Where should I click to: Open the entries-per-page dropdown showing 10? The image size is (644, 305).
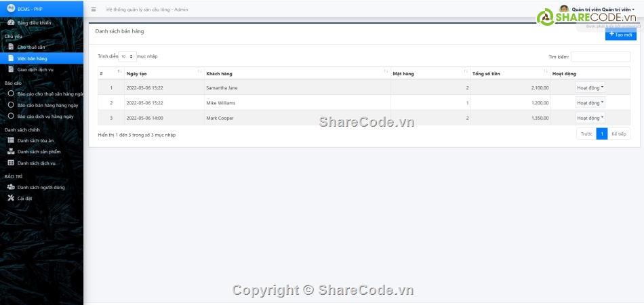click(x=127, y=57)
